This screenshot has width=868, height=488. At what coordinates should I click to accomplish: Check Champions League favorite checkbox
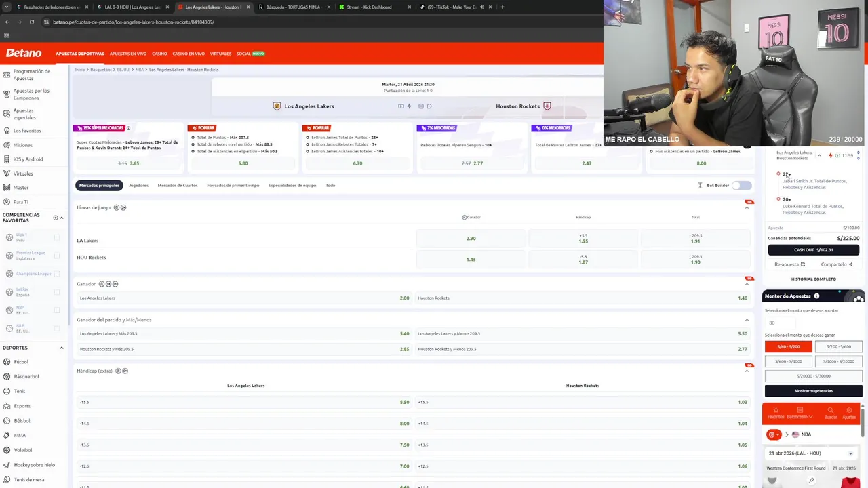(x=57, y=274)
